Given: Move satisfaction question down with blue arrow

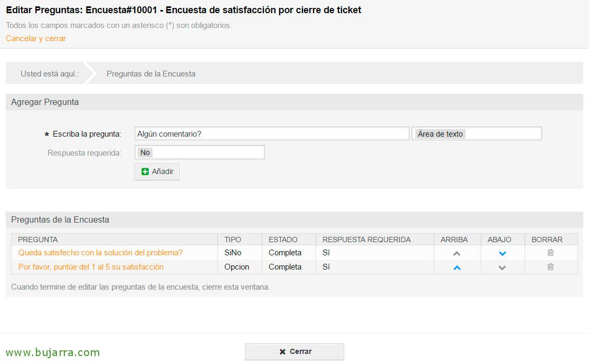Looking at the screenshot, I should [x=502, y=253].
